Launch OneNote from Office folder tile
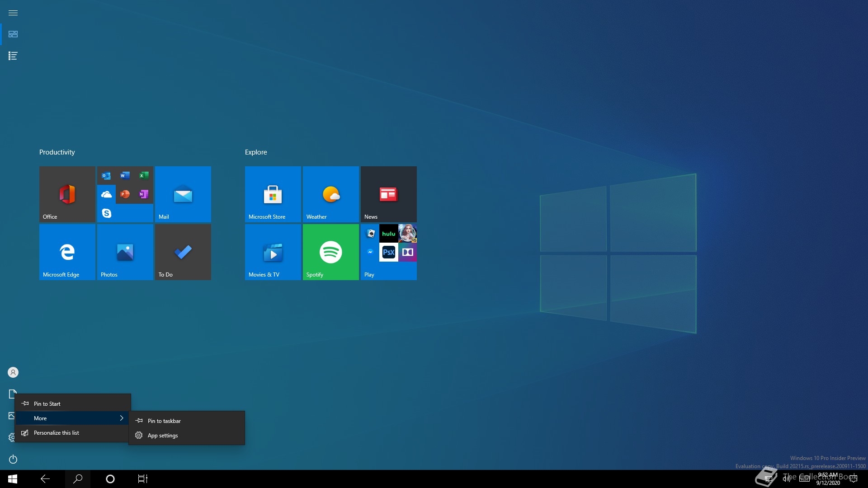Image resolution: width=868 pixels, height=488 pixels. click(x=144, y=194)
